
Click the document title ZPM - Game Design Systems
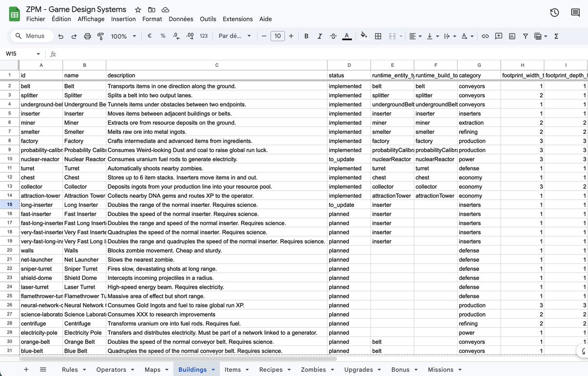click(x=76, y=9)
